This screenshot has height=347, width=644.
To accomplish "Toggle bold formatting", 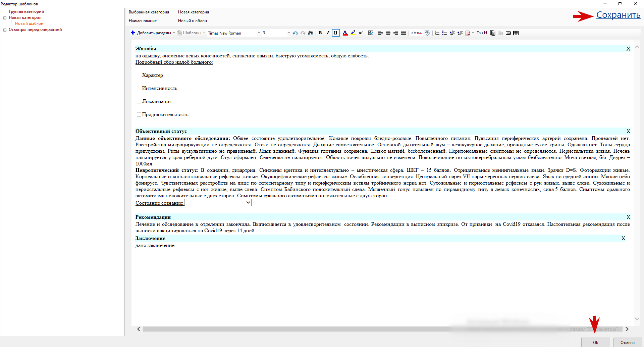I will [320, 33].
